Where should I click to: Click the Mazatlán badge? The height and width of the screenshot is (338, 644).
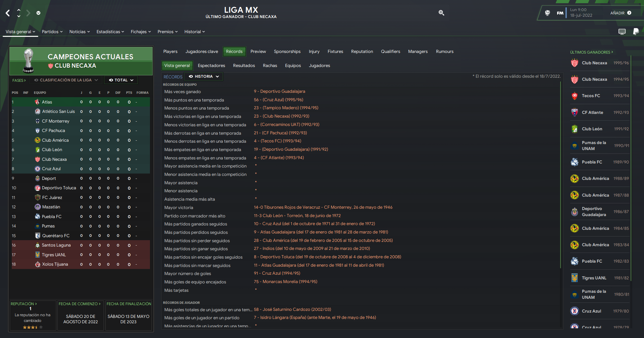pyautogui.click(x=38, y=207)
